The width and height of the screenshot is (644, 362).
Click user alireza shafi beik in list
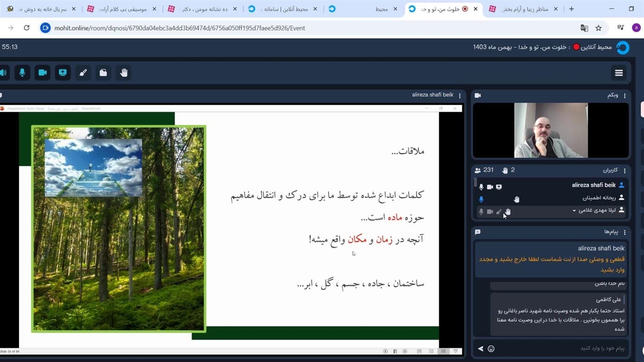coord(594,185)
